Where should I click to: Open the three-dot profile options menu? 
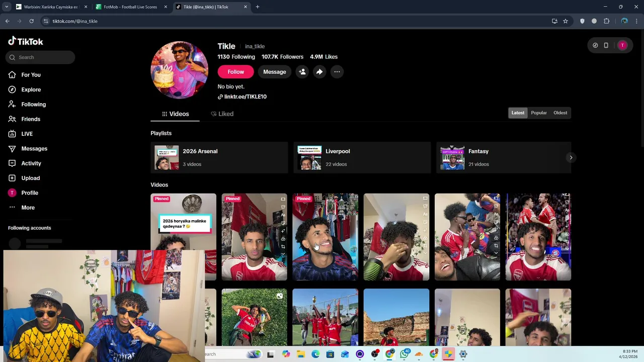pos(337,72)
